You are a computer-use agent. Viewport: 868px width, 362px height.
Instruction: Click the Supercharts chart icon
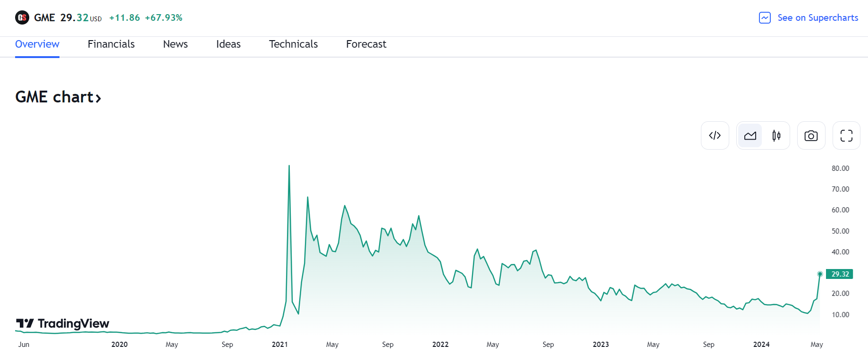(x=765, y=18)
